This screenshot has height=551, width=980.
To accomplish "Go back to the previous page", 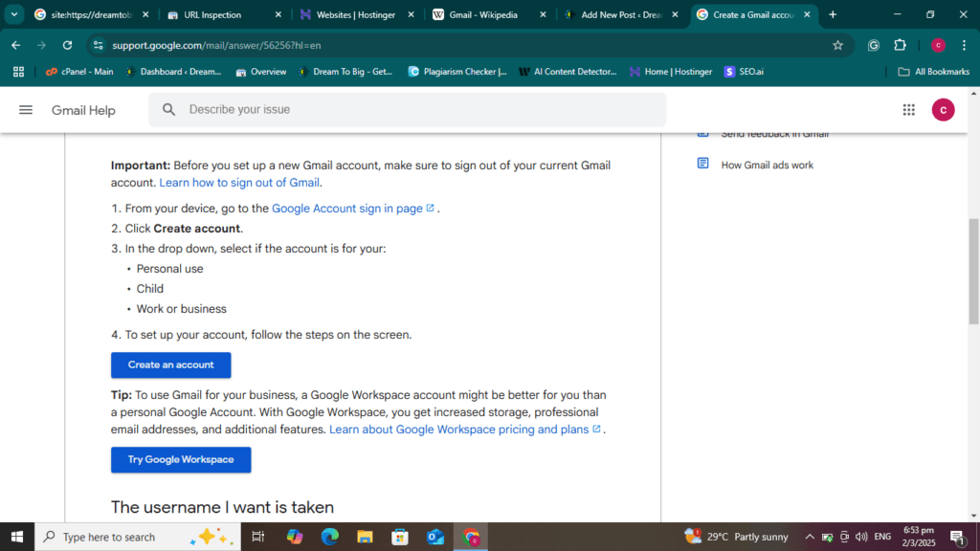I will pos(15,45).
